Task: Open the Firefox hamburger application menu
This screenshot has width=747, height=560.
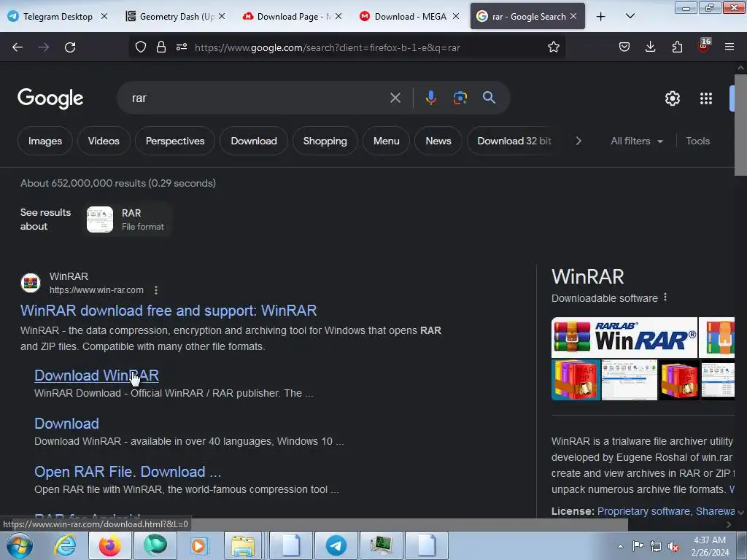Action: point(729,47)
